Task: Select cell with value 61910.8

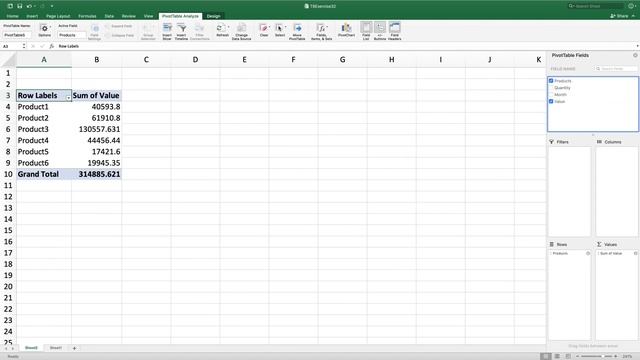Action: tap(96, 118)
